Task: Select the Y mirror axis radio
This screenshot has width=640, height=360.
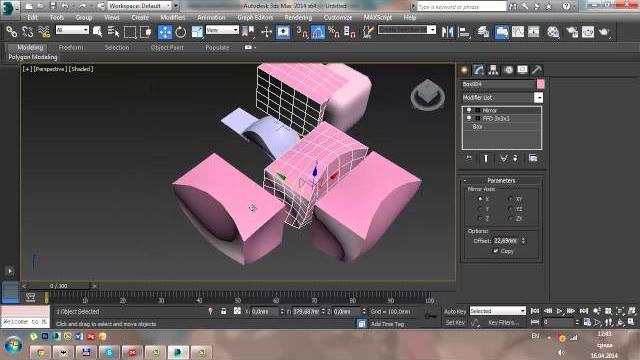Action: pyautogui.click(x=480, y=209)
